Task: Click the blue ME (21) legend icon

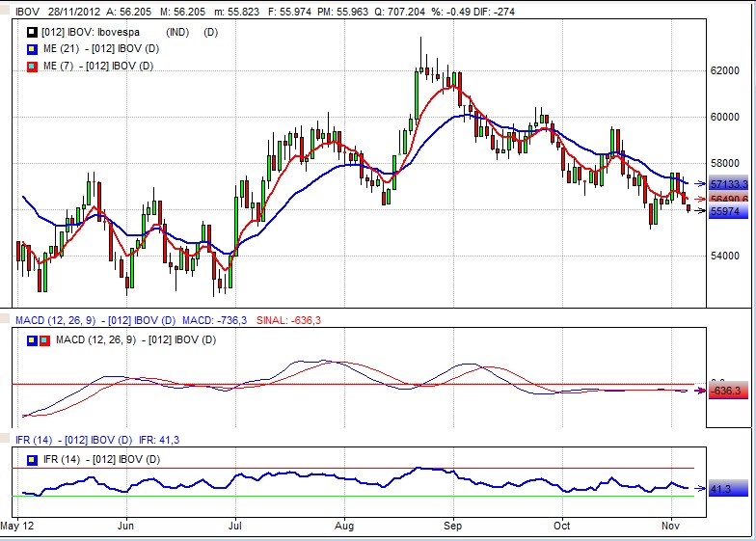Action: 32,49
